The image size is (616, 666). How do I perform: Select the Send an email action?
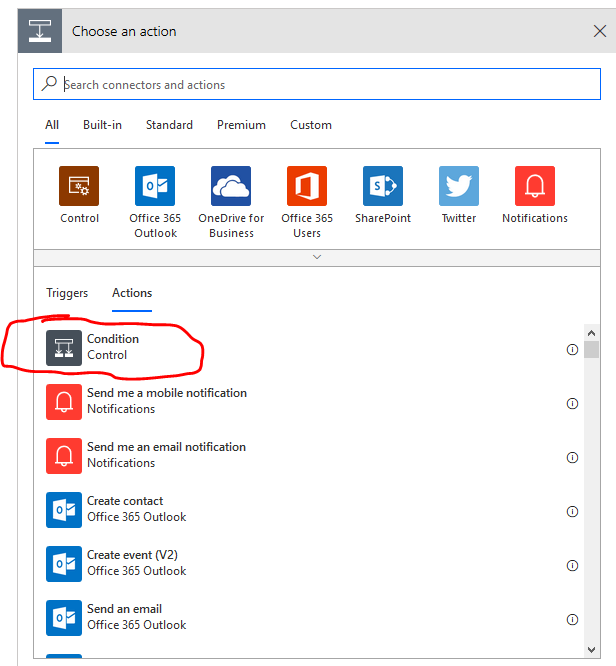tap(124, 609)
